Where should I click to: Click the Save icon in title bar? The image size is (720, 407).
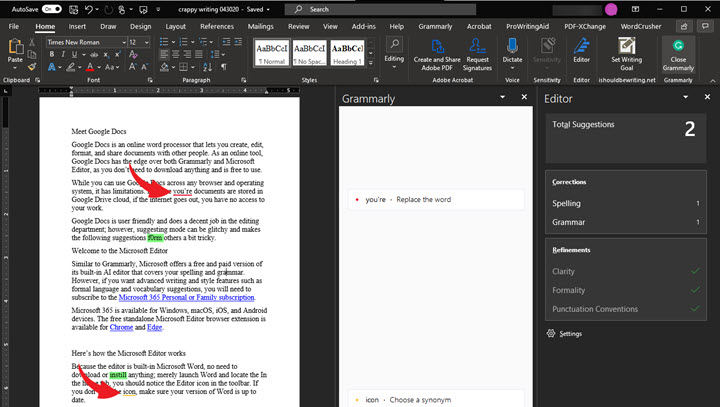(x=73, y=9)
